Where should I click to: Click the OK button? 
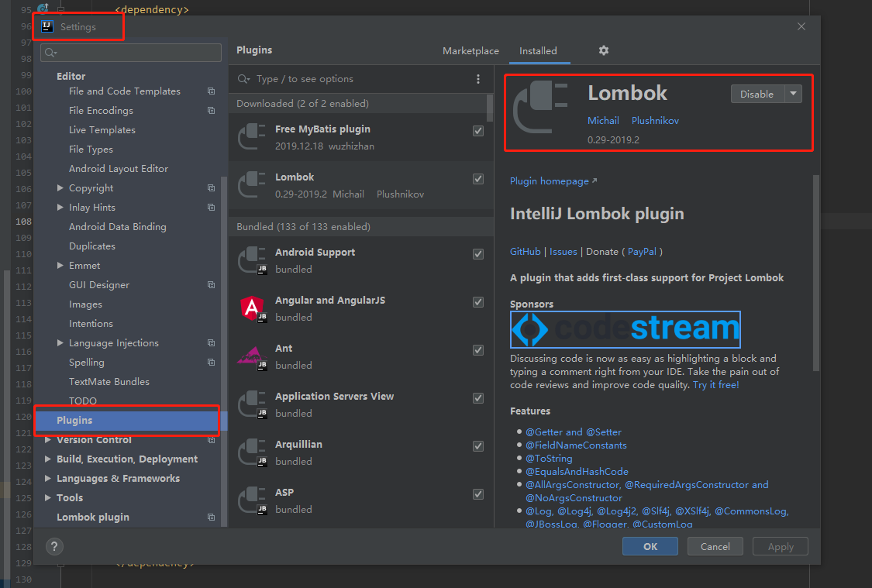click(650, 546)
